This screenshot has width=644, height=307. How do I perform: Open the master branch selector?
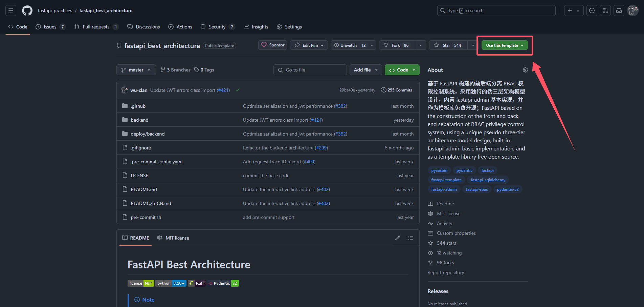point(136,70)
